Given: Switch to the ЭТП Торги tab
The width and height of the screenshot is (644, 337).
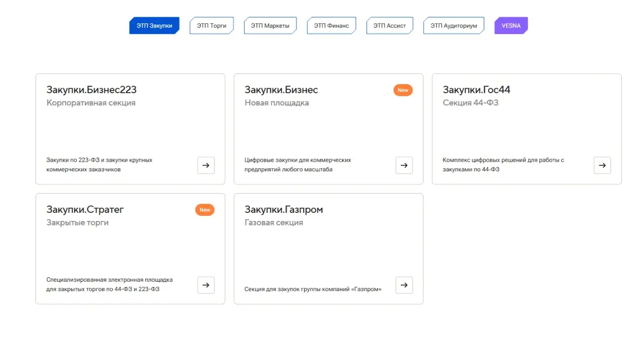Looking at the screenshot, I should pyautogui.click(x=212, y=26).
